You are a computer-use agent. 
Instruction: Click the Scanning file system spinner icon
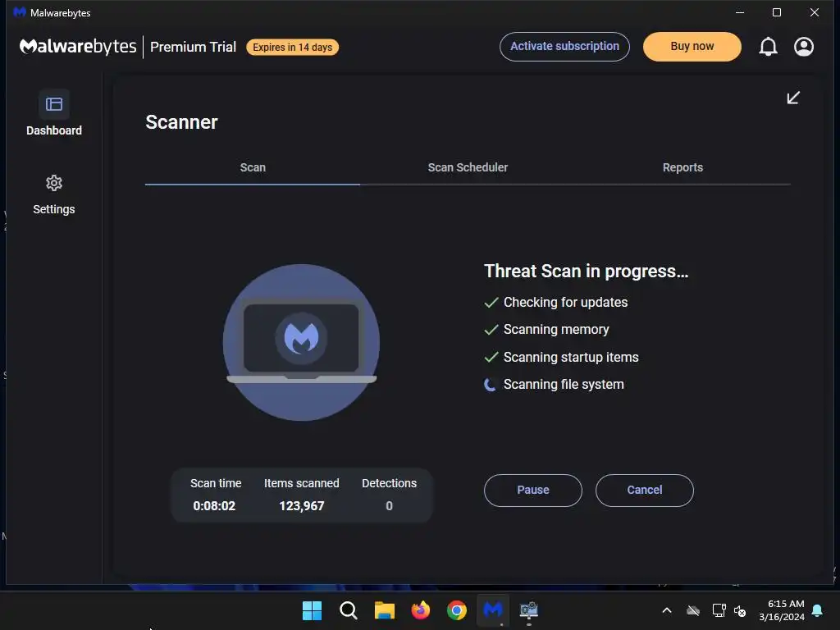(491, 385)
